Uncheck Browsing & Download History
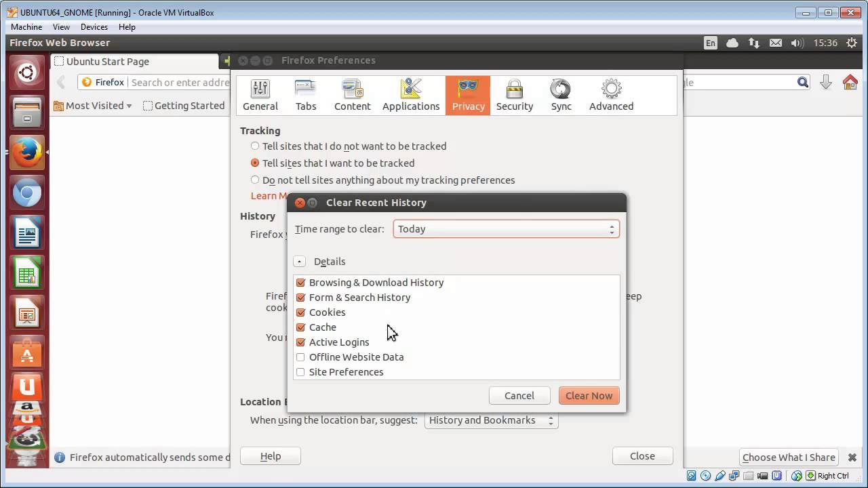This screenshot has width=868, height=488. pos(300,283)
